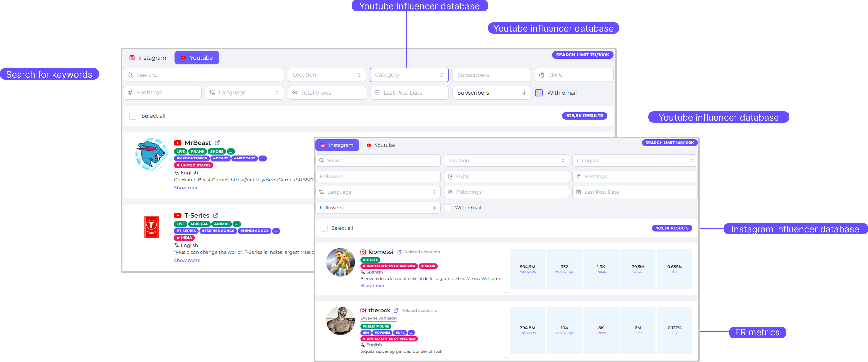868x362 pixels.
Task: Open the YouTube Subscribers sort dropdown
Action: [x=492, y=93]
